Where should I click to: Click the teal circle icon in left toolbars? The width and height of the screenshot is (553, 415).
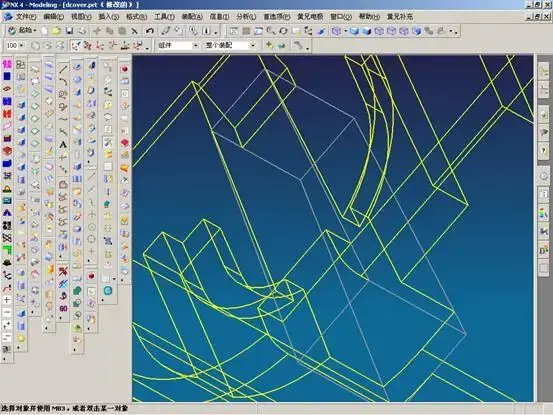(108, 291)
